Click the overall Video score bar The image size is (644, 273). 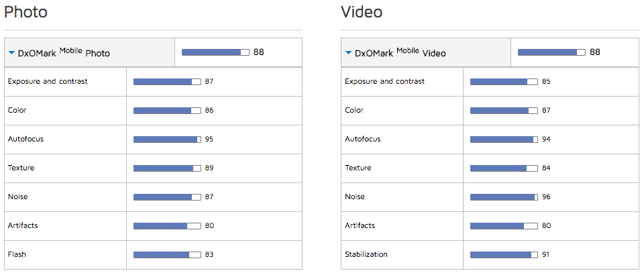pos(551,52)
